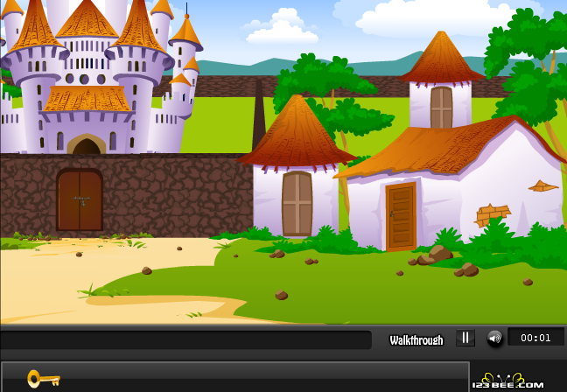This screenshot has height=392, width=567.
Task: Inspect the small cracked plaster patch on house
Action: 543,185
